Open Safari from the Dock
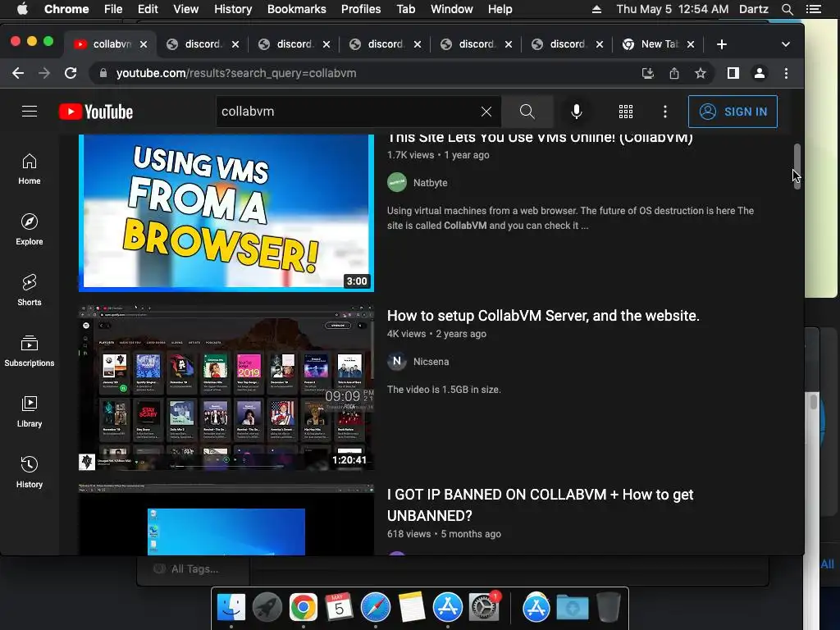This screenshot has height=630, width=840. click(376, 608)
